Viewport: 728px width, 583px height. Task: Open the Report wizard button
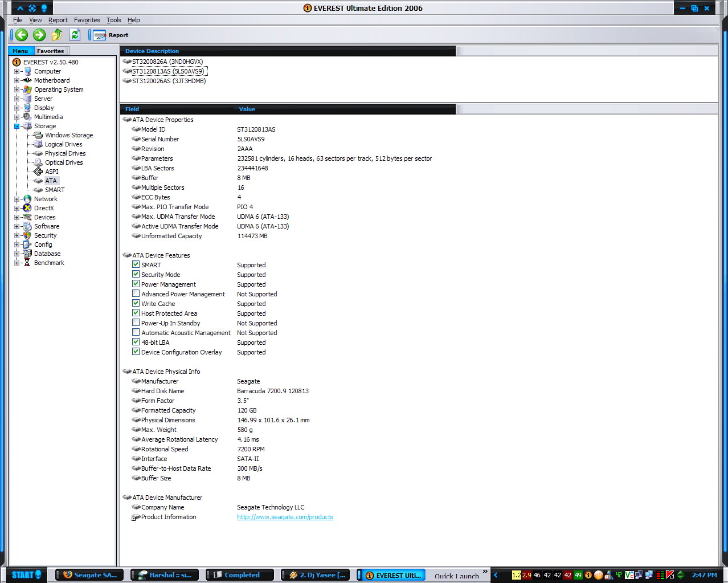click(111, 35)
